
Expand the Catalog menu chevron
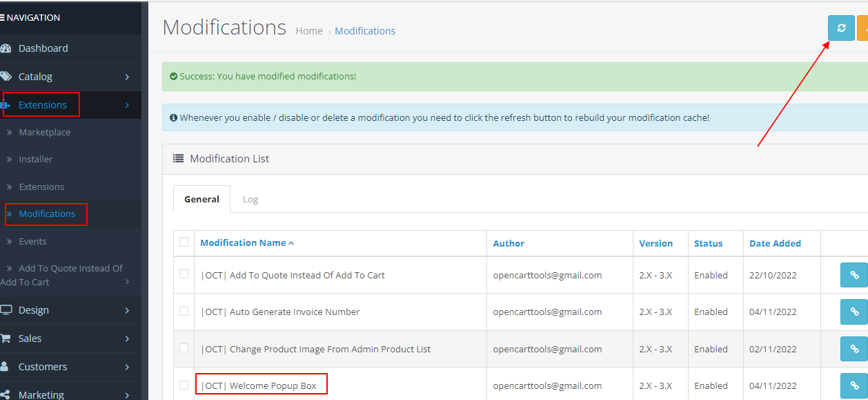(x=127, y=77)
